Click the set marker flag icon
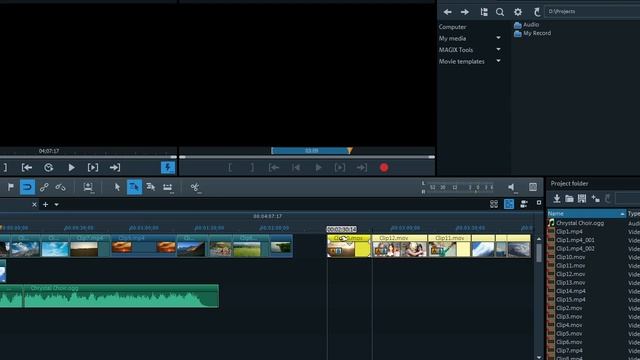640x360 pixels. 11,187
